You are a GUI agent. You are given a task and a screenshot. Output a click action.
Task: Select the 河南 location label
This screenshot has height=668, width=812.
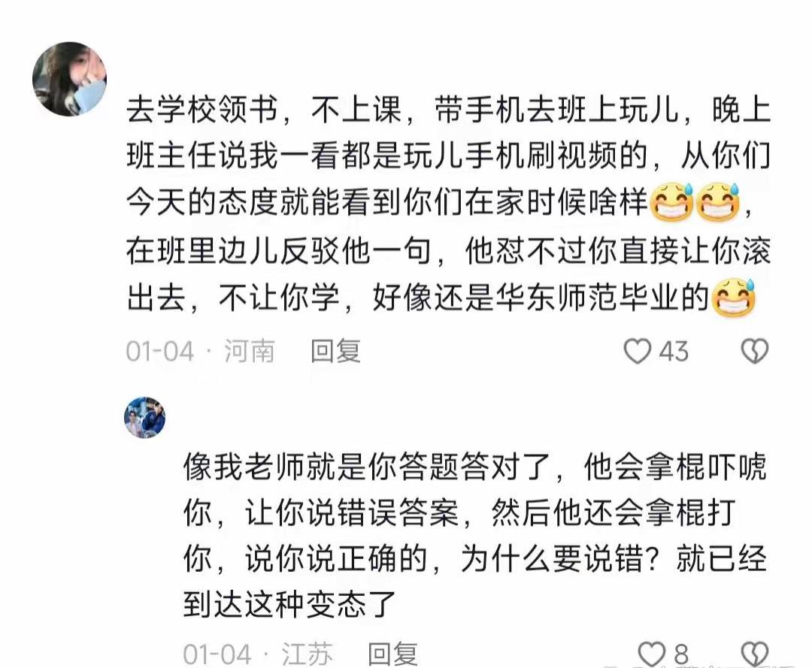(x=249, y=352)
